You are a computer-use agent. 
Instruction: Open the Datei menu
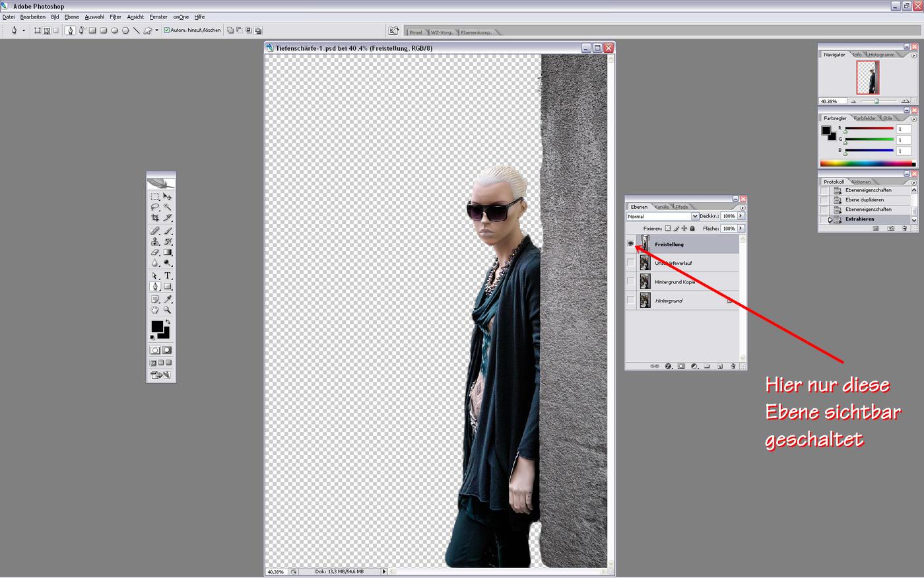[x=9, y=17]
